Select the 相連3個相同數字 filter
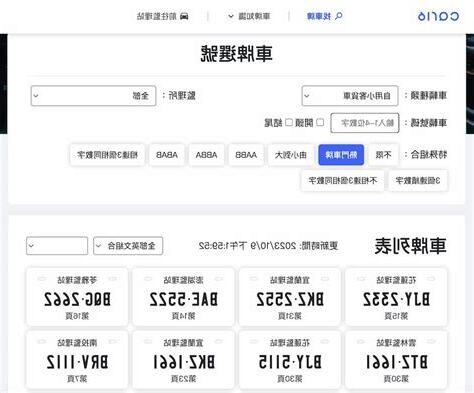474x393 pixels. tap(107, 155)
